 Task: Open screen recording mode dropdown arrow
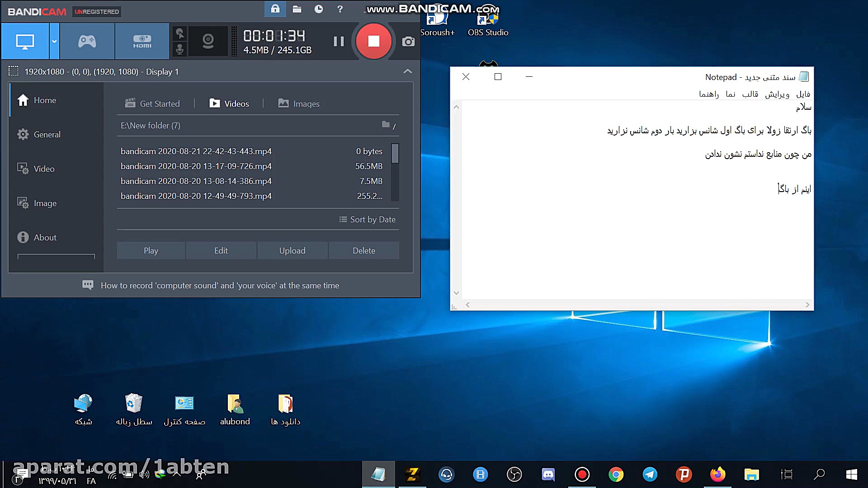pyautogui.click(x=54, y=42)
